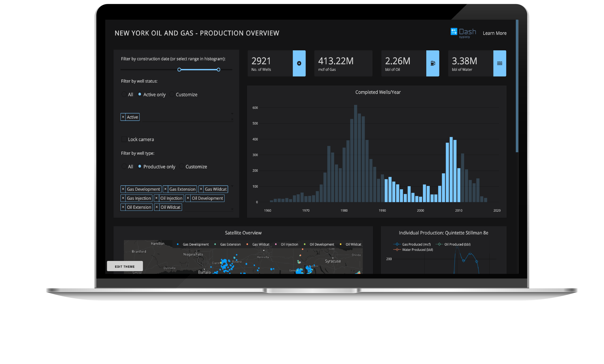This screenshot has height=364, width=604.
Task: Click the page vertical scrollbar
Action: point(517,87)
